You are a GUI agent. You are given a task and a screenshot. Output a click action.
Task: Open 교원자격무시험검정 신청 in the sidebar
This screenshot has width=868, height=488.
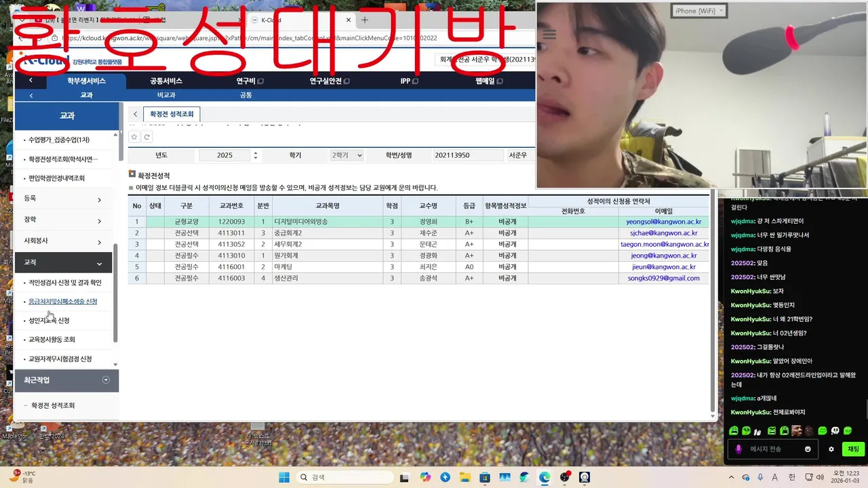tap(60, 359)
